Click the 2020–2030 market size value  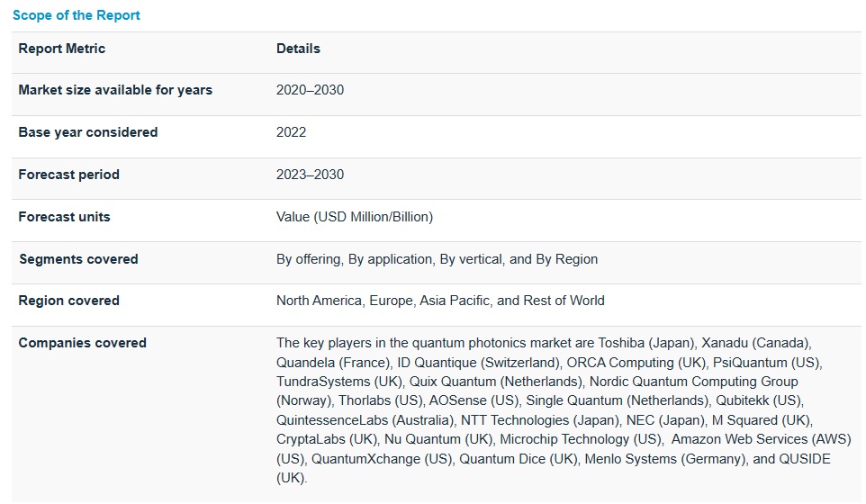(310, 90)
